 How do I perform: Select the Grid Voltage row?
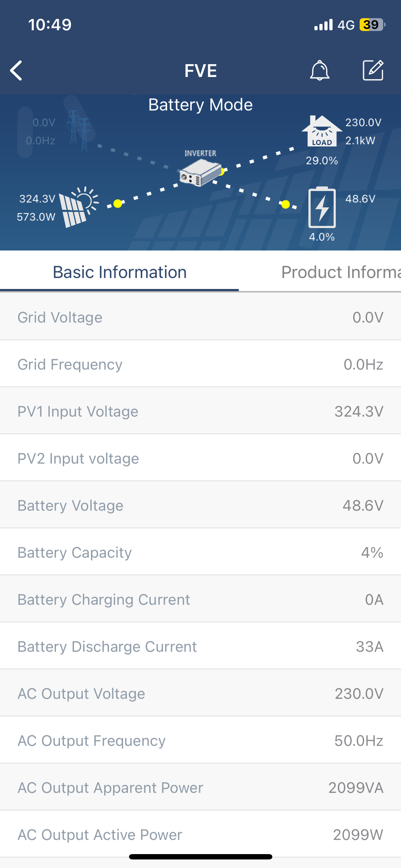click(x=200, y=317)
